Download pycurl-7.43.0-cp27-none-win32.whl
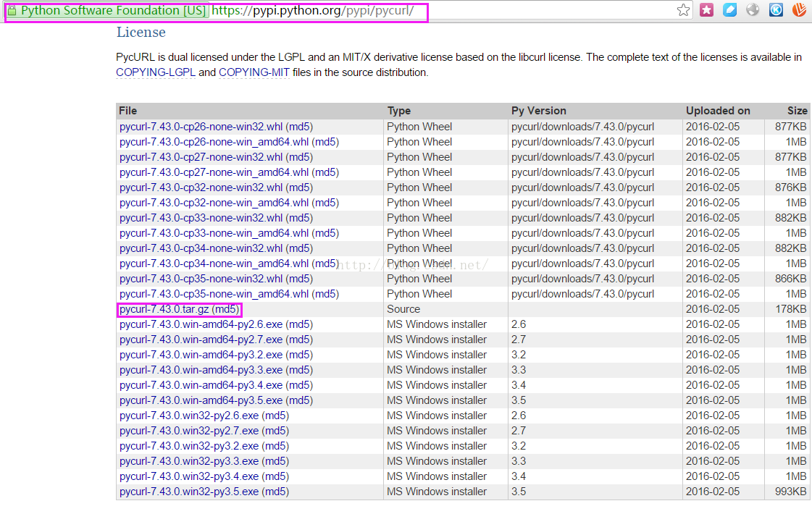Viewport: 812px width, 514px height. (x=201, y=157)
